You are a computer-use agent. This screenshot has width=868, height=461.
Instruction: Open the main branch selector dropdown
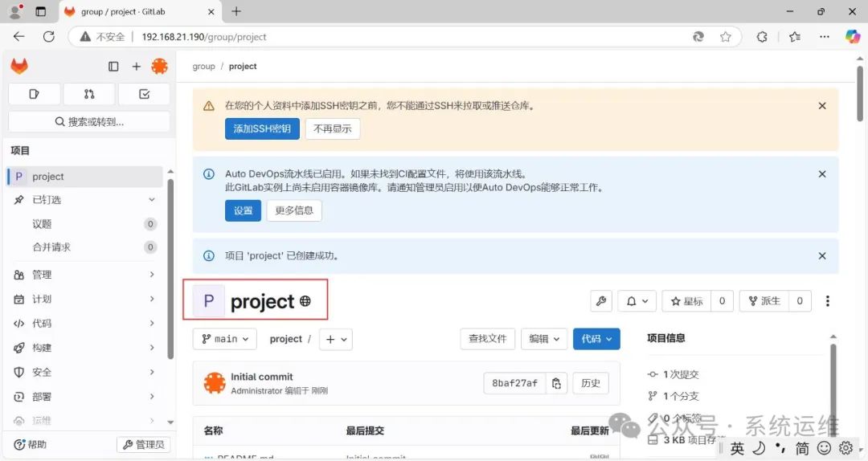pyautogui.click(x=225, y=339)
